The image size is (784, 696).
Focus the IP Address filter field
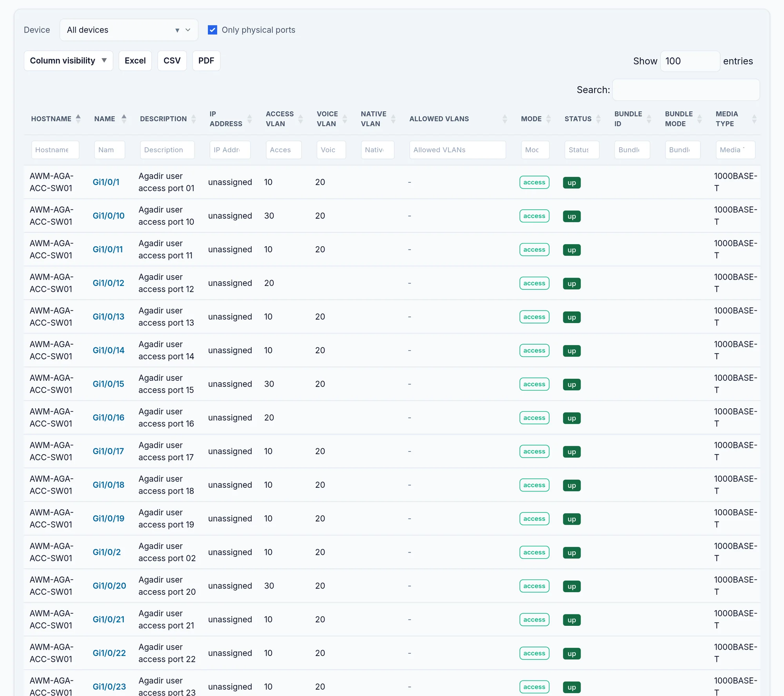click(x=230, y=150)
